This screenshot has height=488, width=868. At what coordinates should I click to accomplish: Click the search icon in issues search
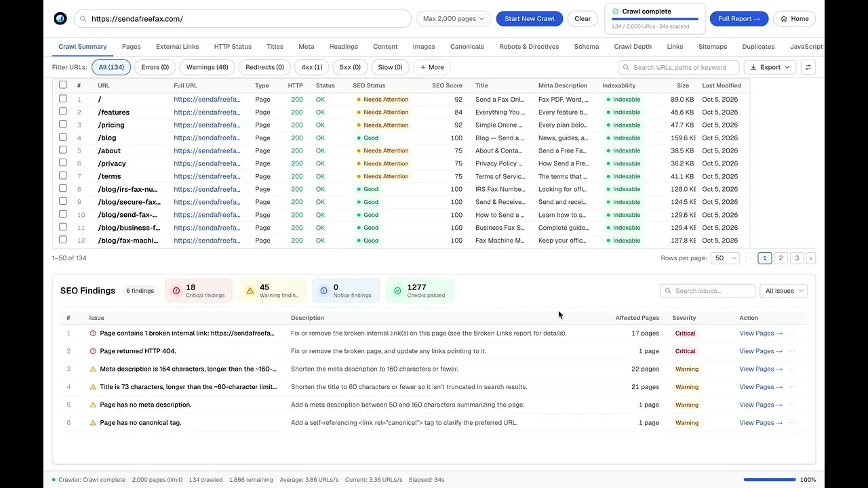coord(669,291)
